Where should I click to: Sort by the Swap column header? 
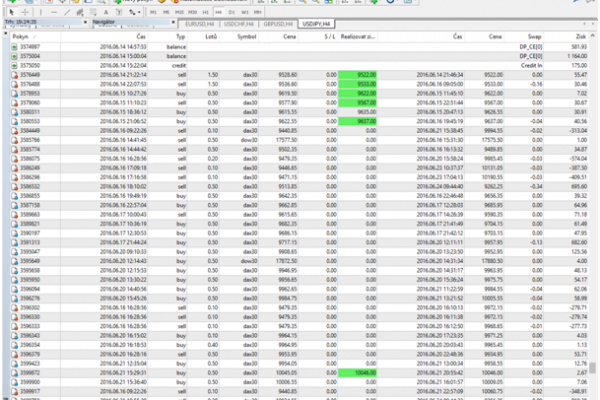(524, 37)
